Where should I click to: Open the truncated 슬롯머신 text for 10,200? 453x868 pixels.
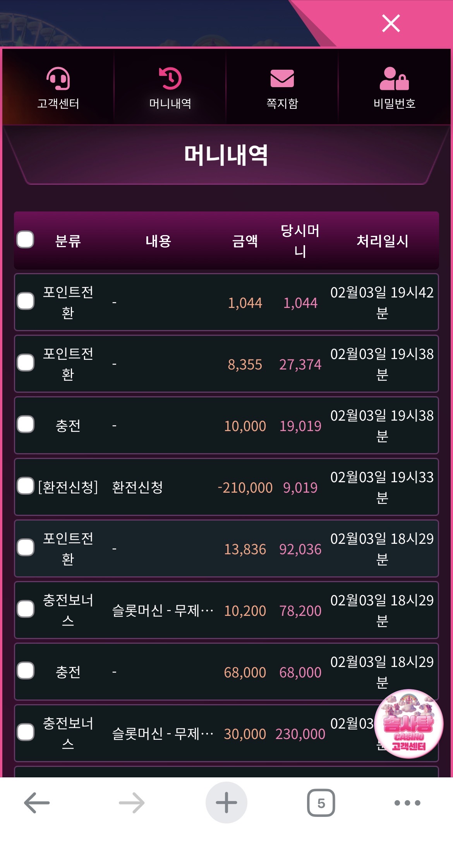[x=163, y=611]
